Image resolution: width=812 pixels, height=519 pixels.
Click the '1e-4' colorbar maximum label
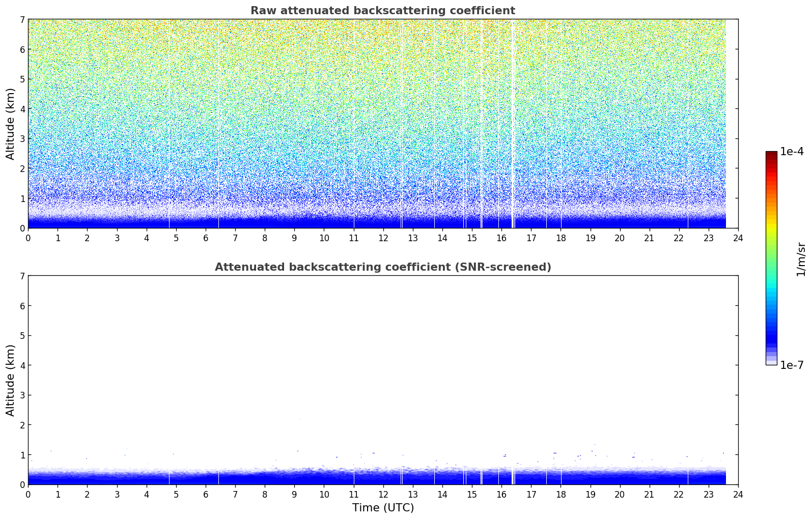click(x=792, y=152)
